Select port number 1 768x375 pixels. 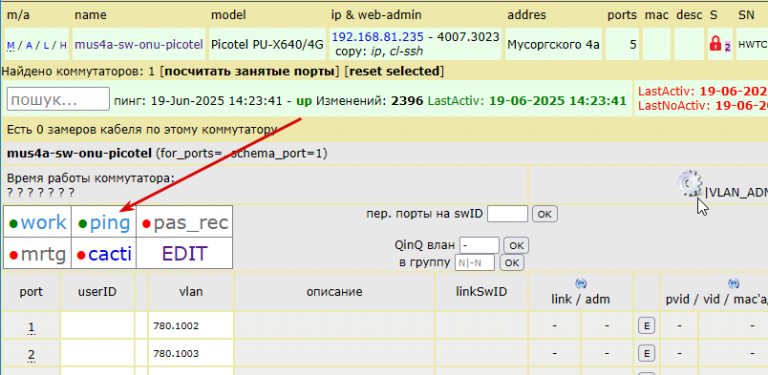(31, 326)
